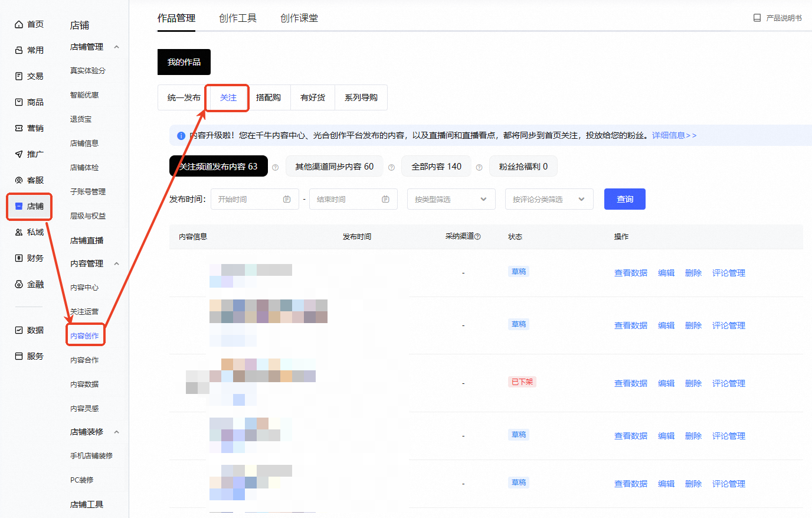Open 营销 section in sidebar
The height and width of the screenshot is (518, 812).
coord(29,128)
